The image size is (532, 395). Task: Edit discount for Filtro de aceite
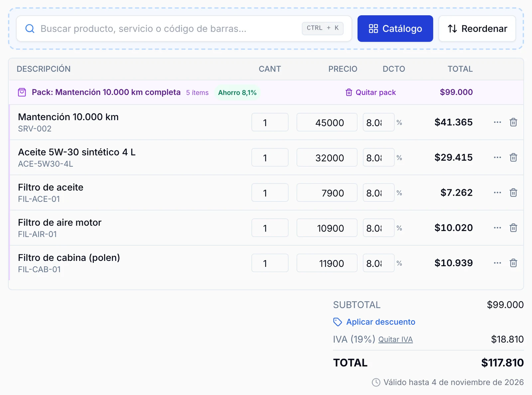tap(378, 193)
